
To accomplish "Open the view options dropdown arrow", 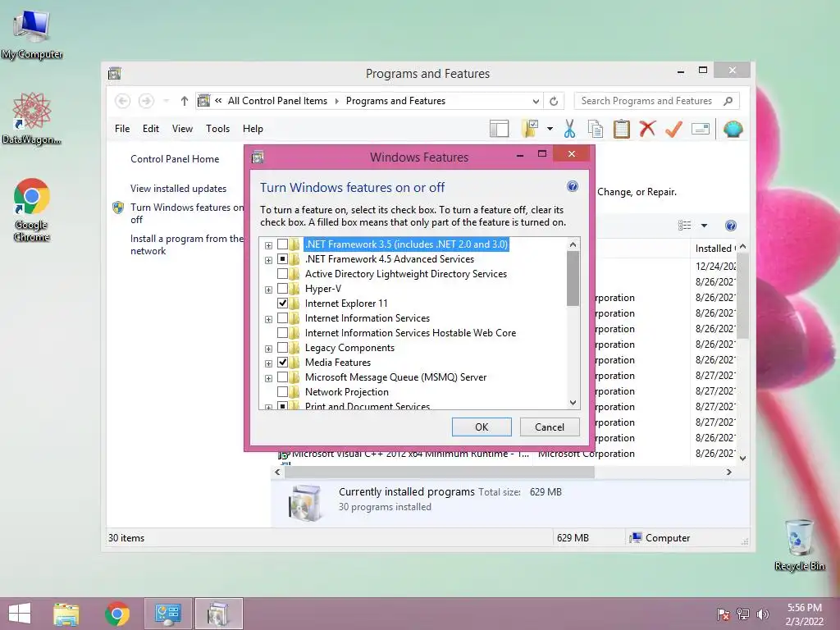I will 704,226.
